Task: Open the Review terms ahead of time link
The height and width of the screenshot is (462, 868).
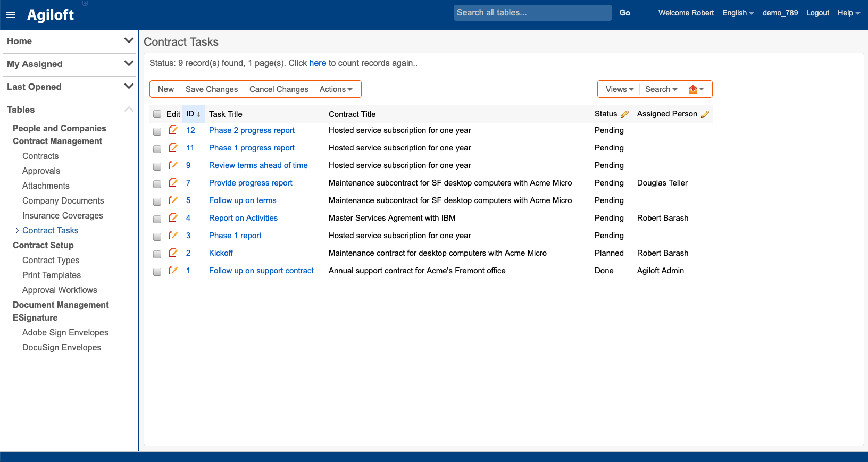Action: point(258,165)
